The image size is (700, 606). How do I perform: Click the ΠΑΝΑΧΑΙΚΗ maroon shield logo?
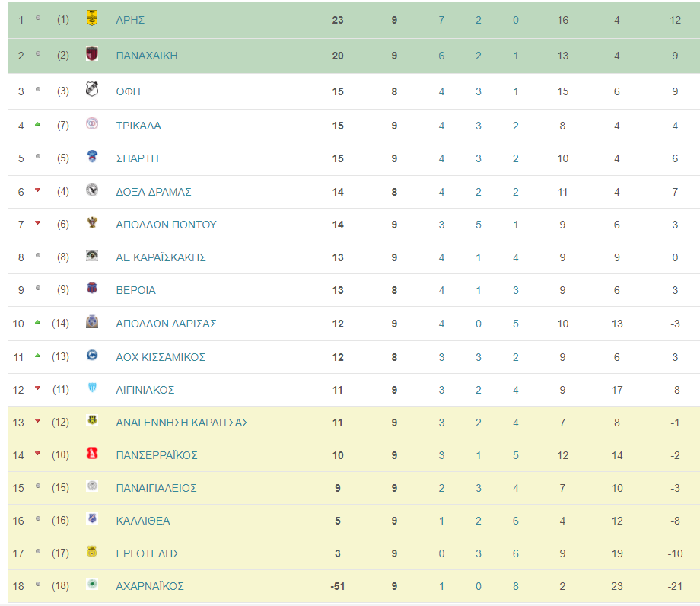[x=92, y=54]
